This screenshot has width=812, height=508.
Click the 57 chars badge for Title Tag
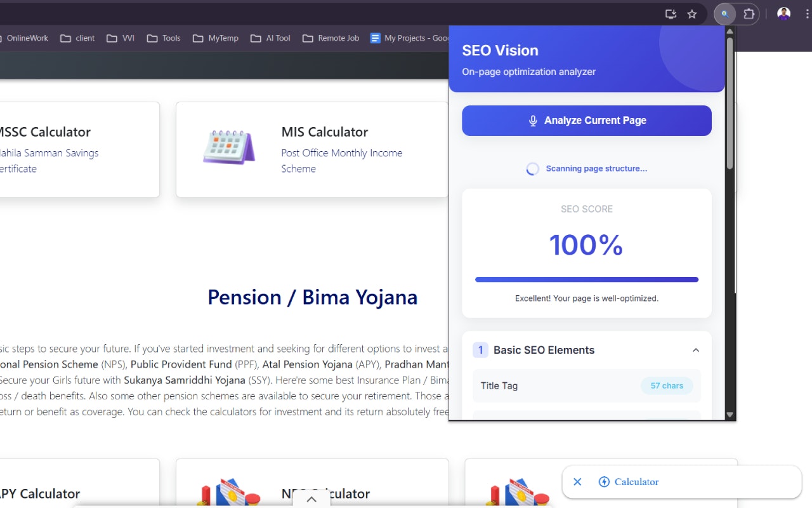(667, 385)
